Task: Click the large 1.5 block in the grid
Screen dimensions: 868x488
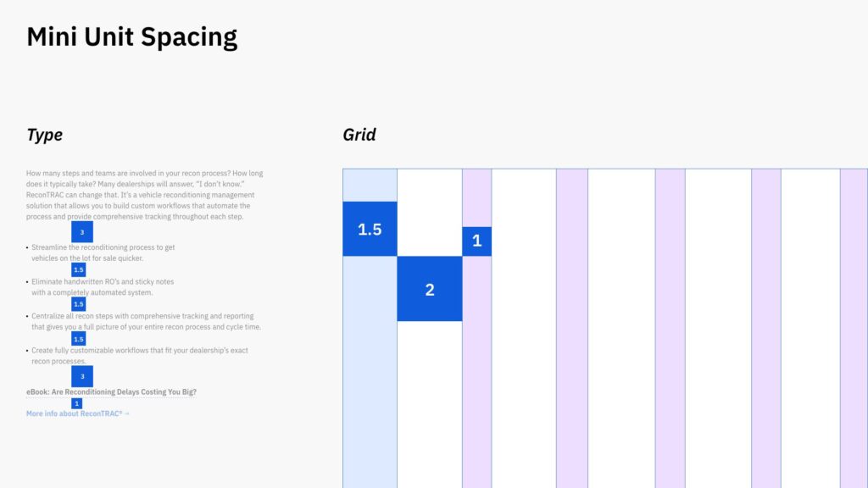Action: coord(370,229)
